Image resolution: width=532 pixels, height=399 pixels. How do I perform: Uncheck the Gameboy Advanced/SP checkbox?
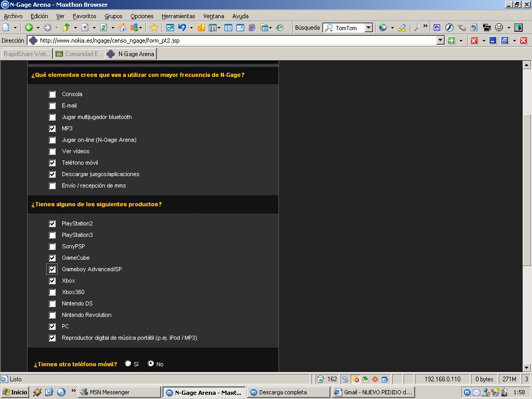click(x=52, y=270)
